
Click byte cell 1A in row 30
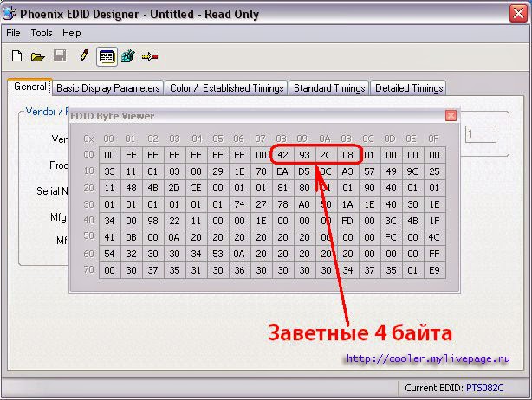tap(347, 204)
